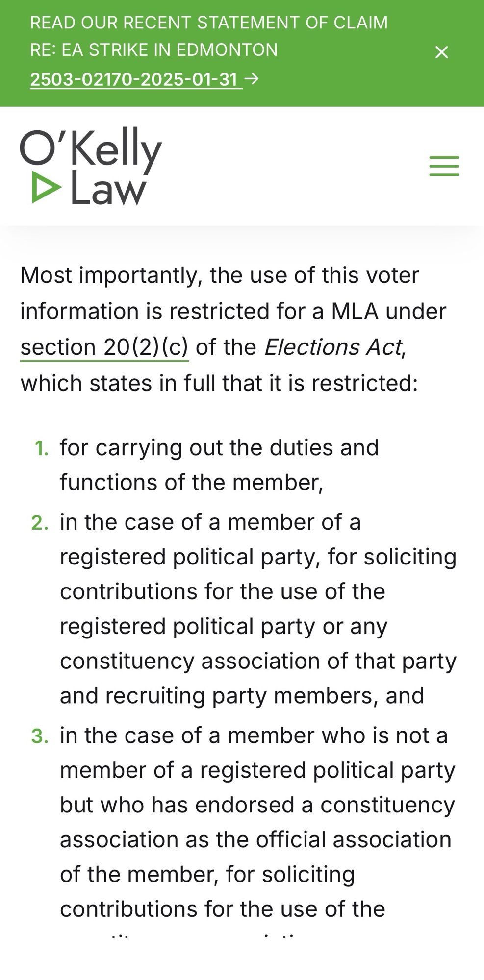Click "registered political party, for soliciting" text
This screenshot has height=980, width=484.
click(x=258, y=557)
